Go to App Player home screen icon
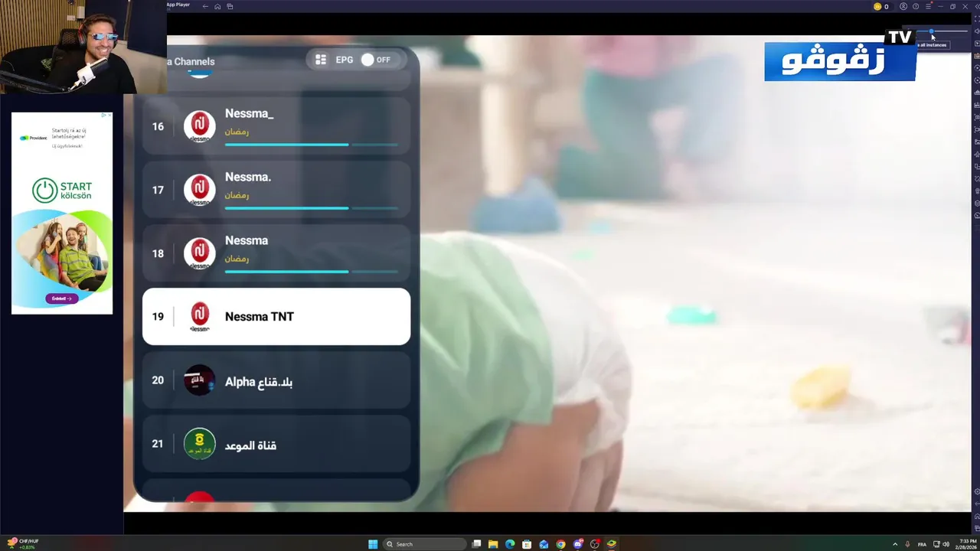 tap(217, 6)
